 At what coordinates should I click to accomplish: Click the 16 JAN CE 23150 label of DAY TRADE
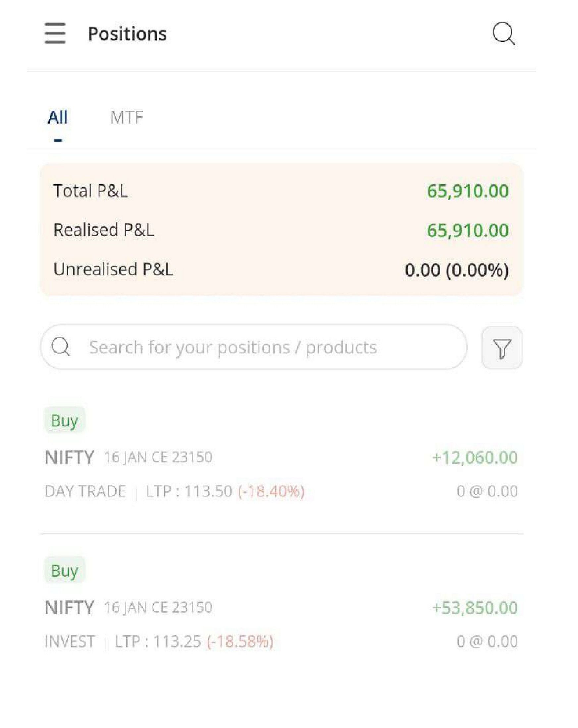(158, 457)
